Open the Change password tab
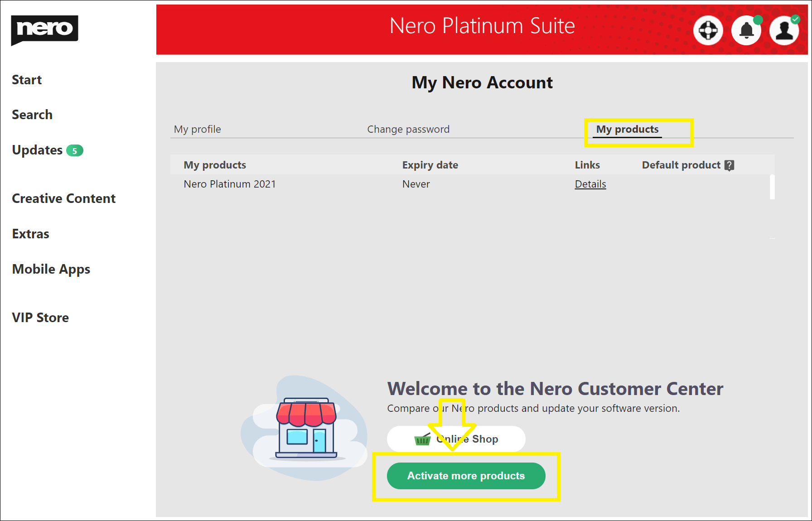 tap(408, 129)
